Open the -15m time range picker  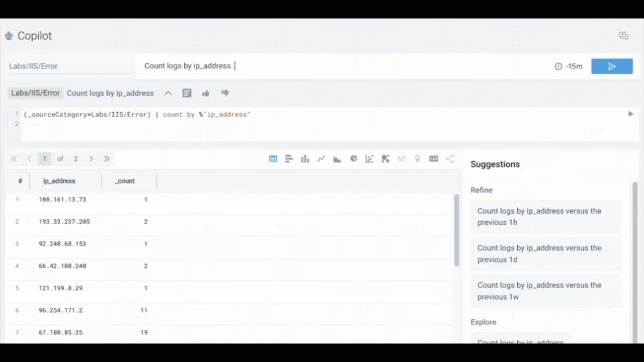tap(569, 66)
